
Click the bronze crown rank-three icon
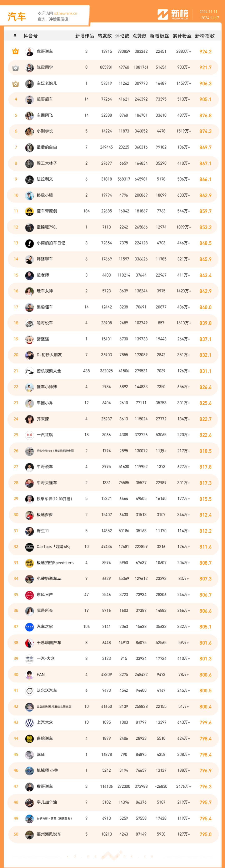point(15,84)
